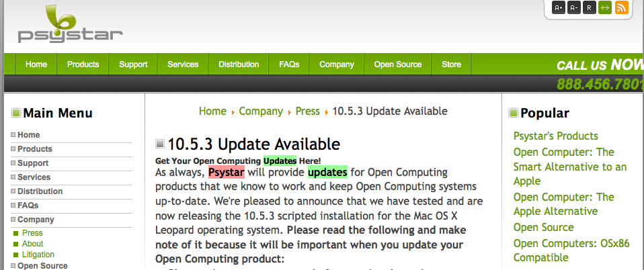The width and height of the screenshot is (644, 270).
Task: Click the highlighted word Psystar in article
Action: [x=227, y=172]
